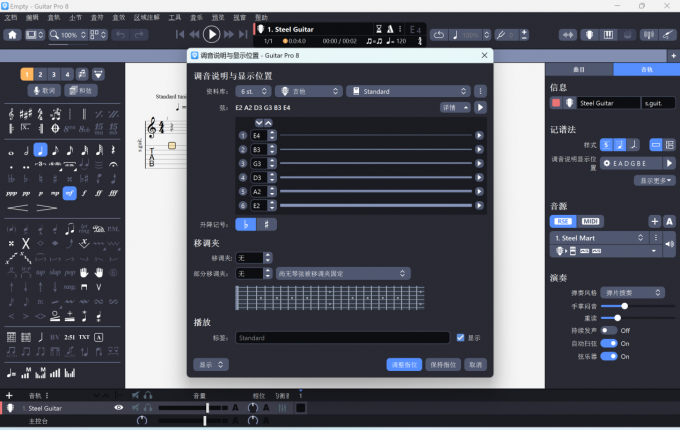Click the keyboard view icon in toolbar
The width and height of the screenshot is (680, 430).
pyautogui.click(x=608, y=35)
